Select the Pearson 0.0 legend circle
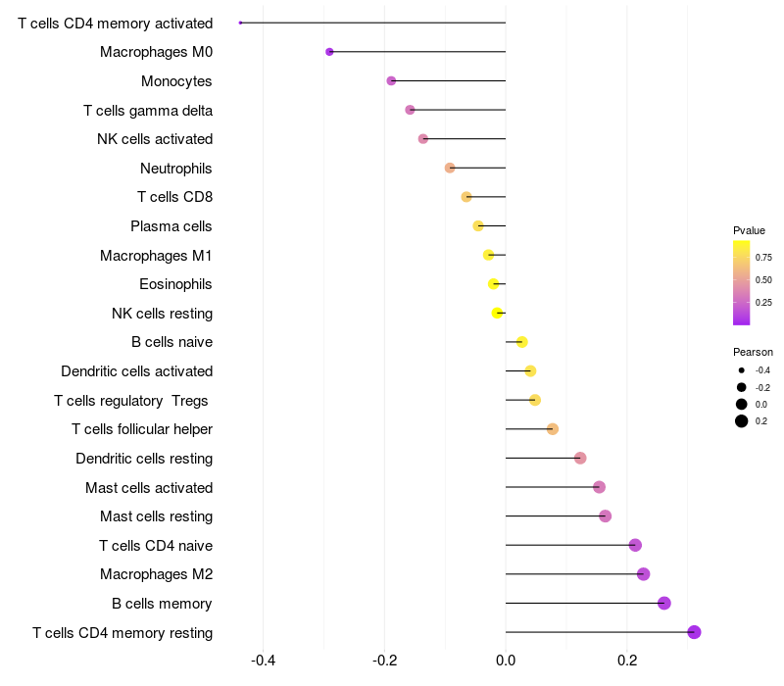The width and height of the screenshot is (784, 686). (x=742, y=404)
